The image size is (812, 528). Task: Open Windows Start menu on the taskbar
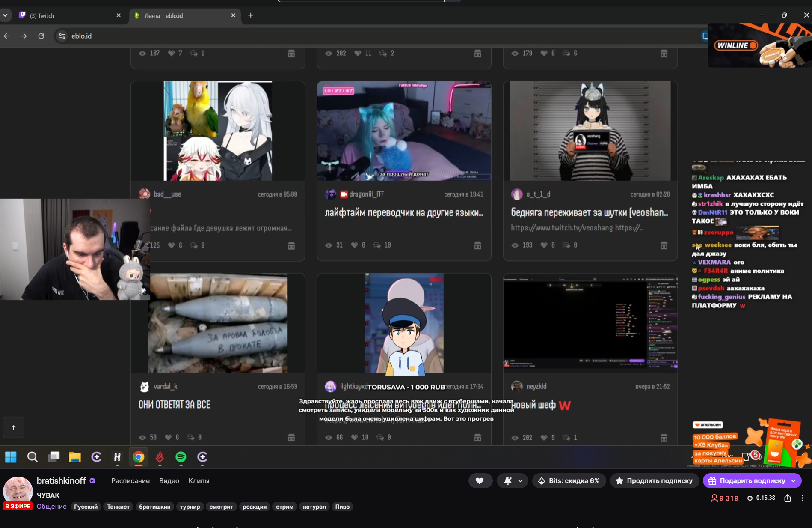coord(11,457)
